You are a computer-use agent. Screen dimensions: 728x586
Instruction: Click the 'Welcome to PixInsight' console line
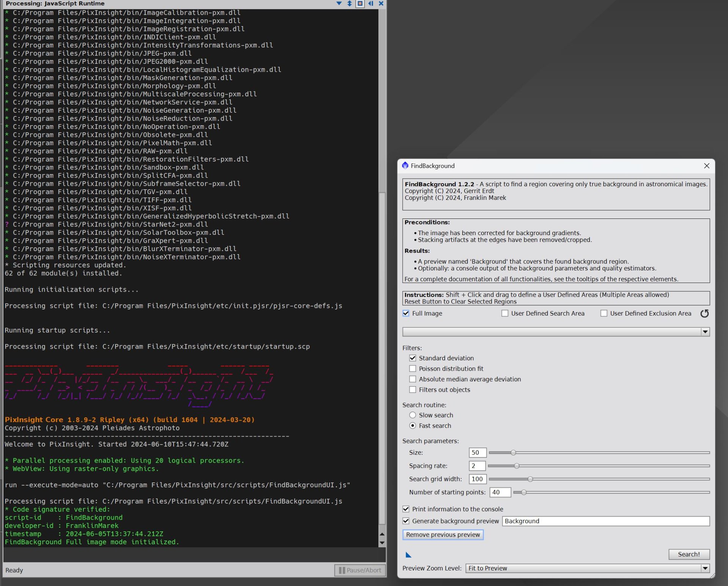(x=116, y=444)
